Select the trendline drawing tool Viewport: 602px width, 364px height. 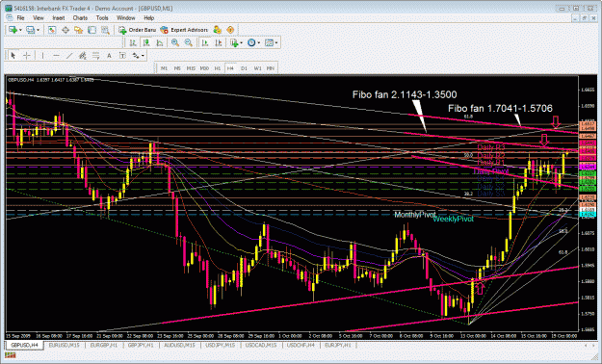[69, 56]
